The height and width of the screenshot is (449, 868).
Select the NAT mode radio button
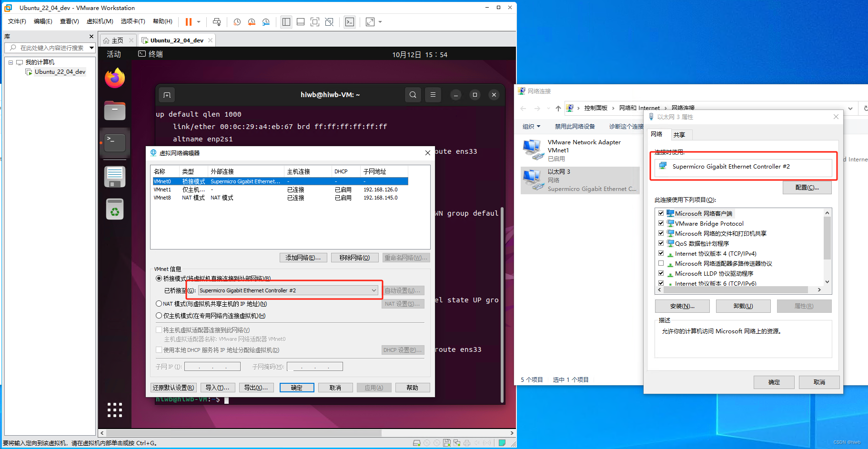[x=159, y=304]
